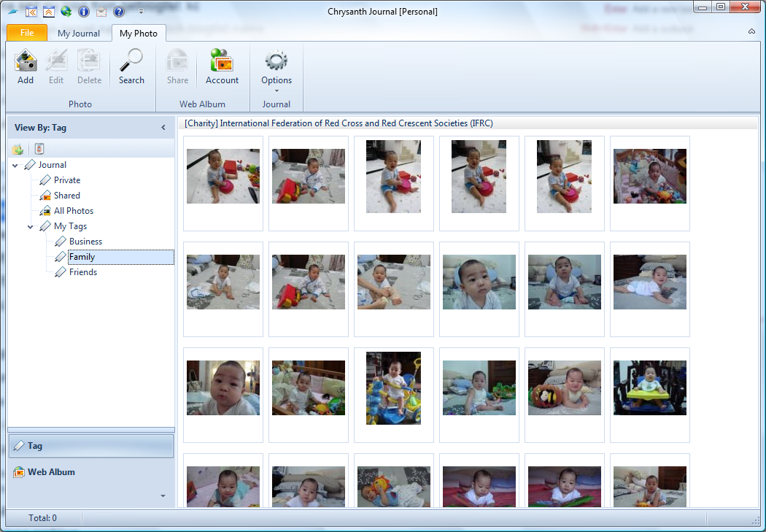Screen dimensions: 766x532
Task: Open the Web Album Account settings
Action: point(222,67)
